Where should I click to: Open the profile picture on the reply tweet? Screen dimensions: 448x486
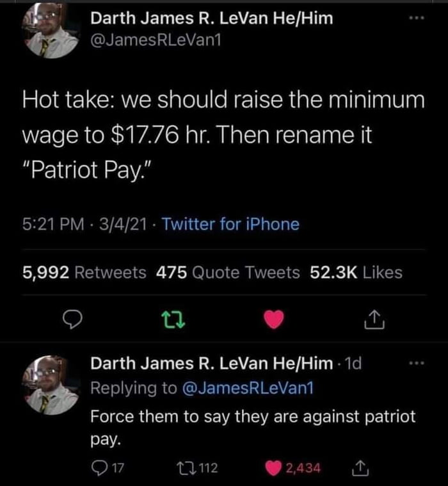click(x=51, y=385)
